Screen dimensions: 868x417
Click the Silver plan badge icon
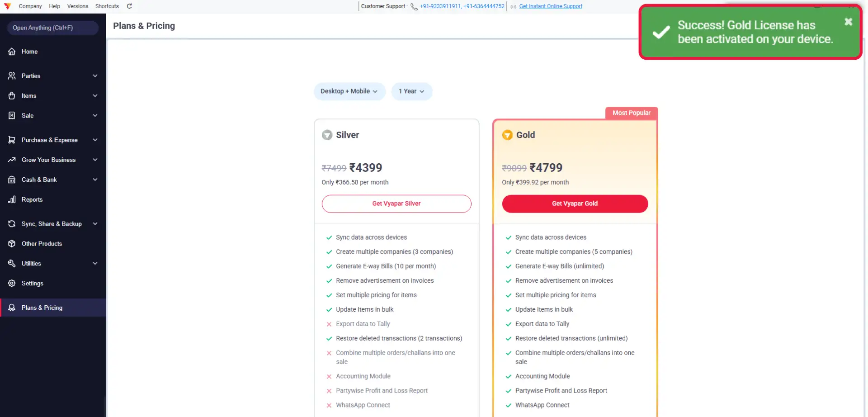click(327, 135)
